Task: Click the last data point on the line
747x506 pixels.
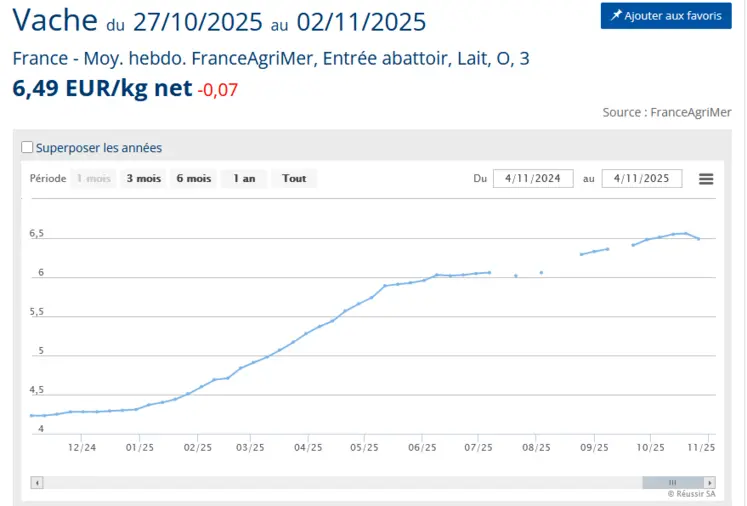Action: coord(698,238)
